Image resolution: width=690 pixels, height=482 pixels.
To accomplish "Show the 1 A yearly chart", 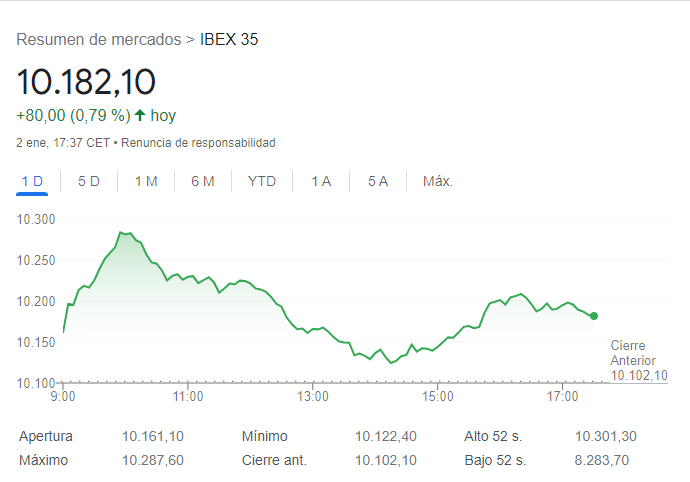I will click(x=321, y=181).
